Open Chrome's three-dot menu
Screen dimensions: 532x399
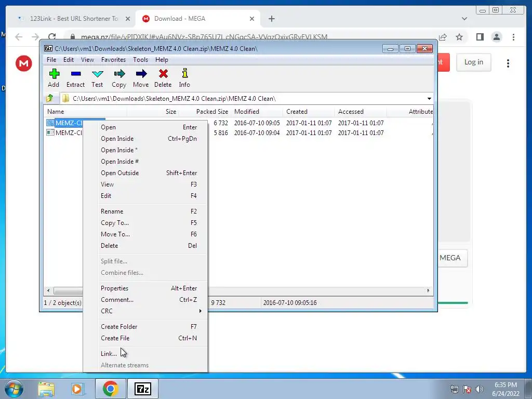point(514,37)
